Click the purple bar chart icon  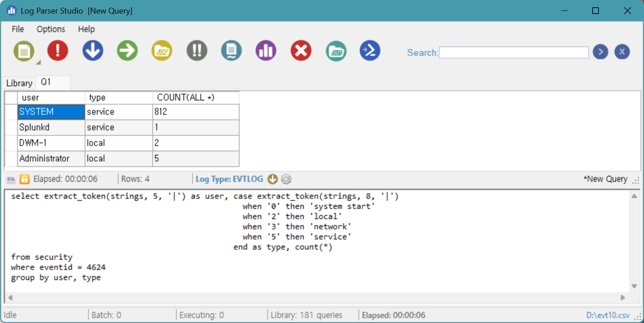coord(266,51)
